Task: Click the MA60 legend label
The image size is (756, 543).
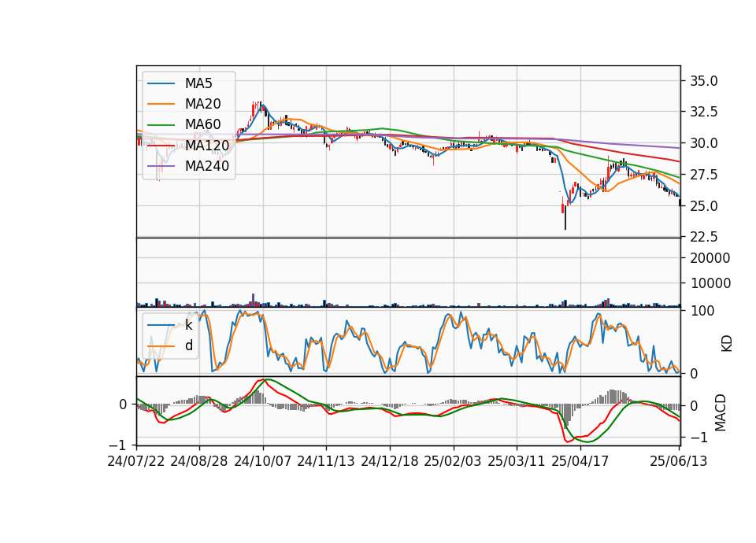Action: coord(202,124)
